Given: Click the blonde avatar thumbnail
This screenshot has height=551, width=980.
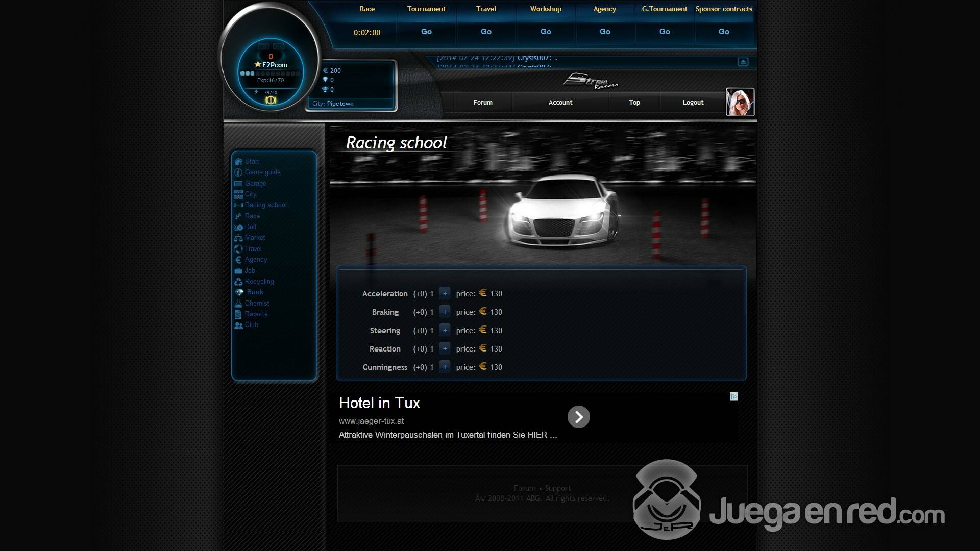Looking at the screenshot, I should pos(740,102).
